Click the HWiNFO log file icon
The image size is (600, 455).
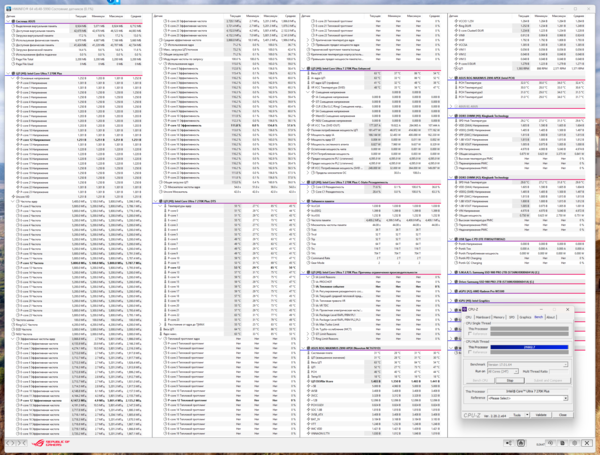point(562,443)
